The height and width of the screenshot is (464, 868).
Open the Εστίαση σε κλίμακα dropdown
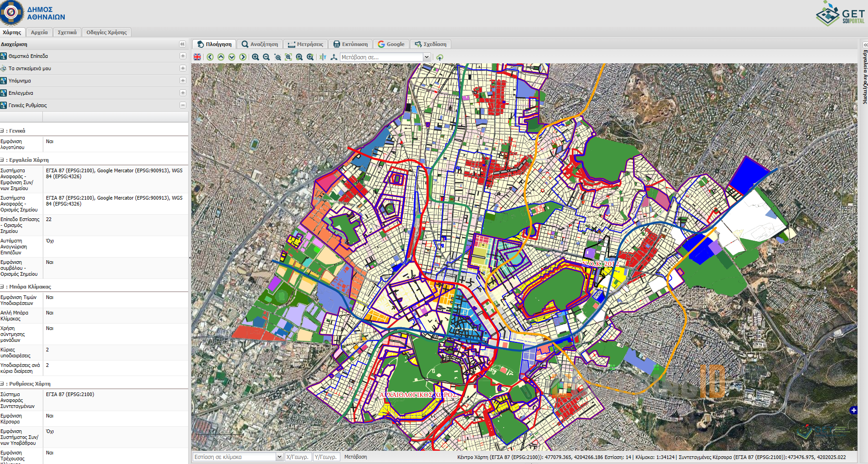click(x=279, y=457)
